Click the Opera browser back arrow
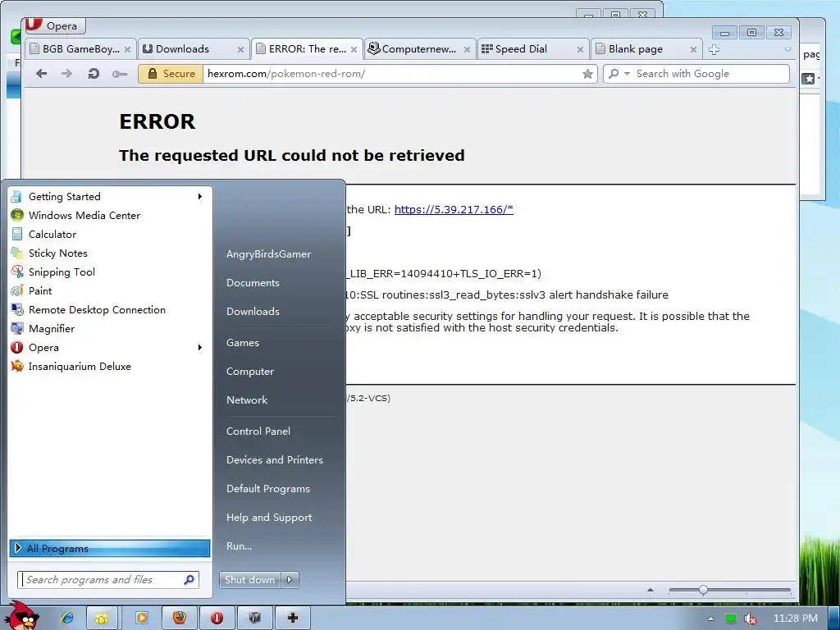Viewport: 840px width, 630px height. point(41,73)
